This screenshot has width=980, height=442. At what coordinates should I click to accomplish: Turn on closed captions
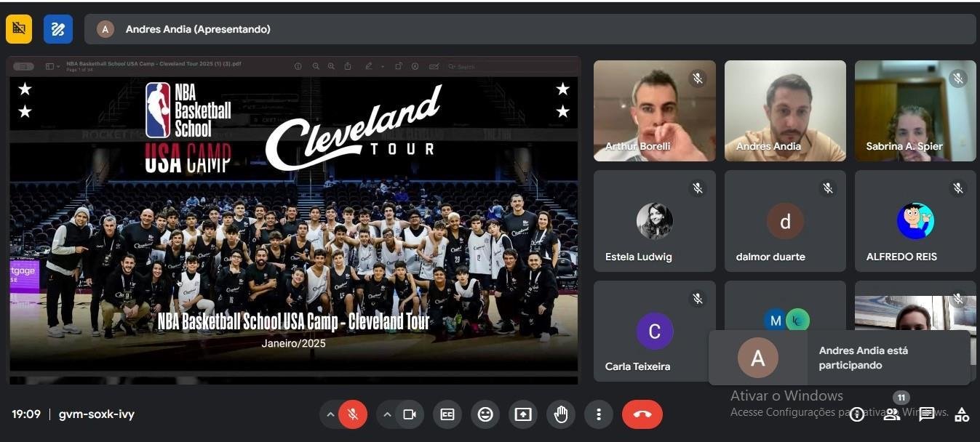(x=447, y=414)
